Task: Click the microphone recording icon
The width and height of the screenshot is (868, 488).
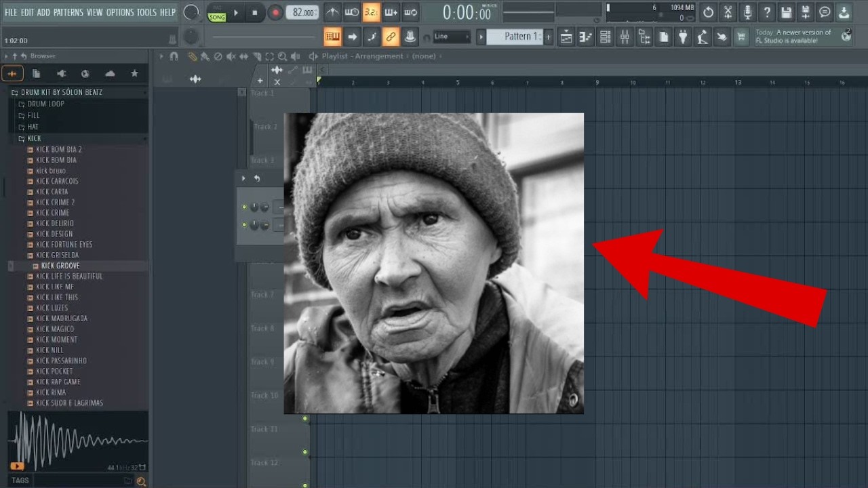Action: [747, 12]
